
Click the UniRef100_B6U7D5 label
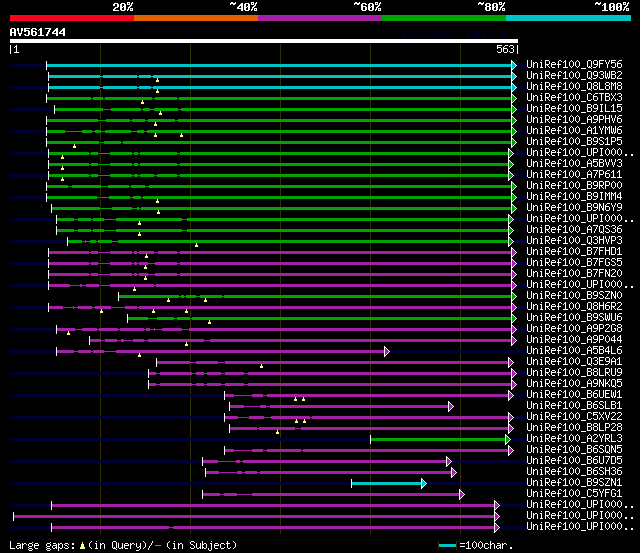(x=574, y=461)
